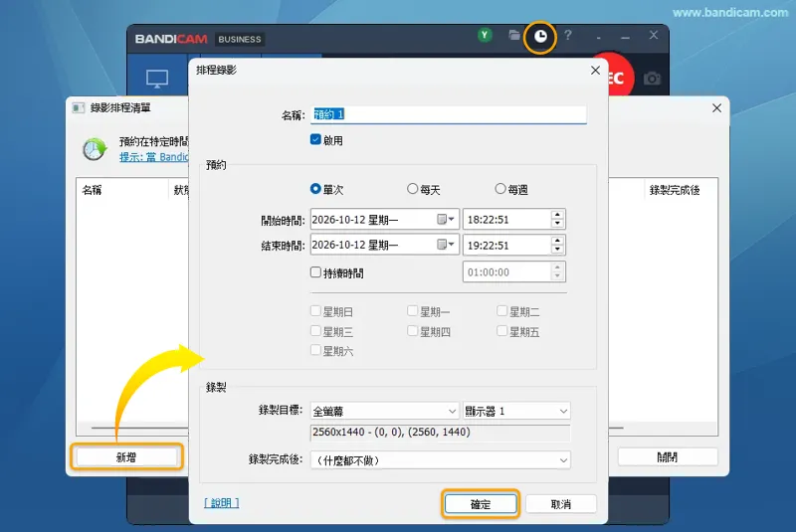Open the 提示 link in schedule list
This screenshot has width=796, height=532.
[154, 157]
